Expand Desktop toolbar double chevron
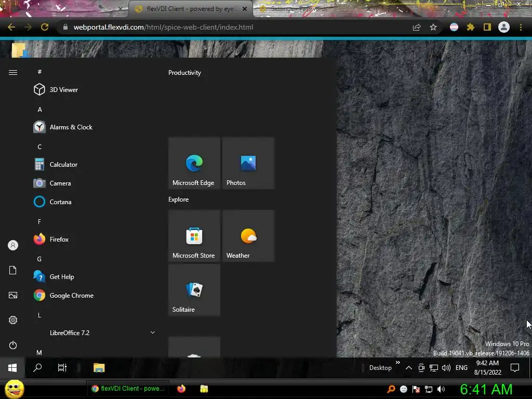 pyautogui.click(x=397, y=363)
